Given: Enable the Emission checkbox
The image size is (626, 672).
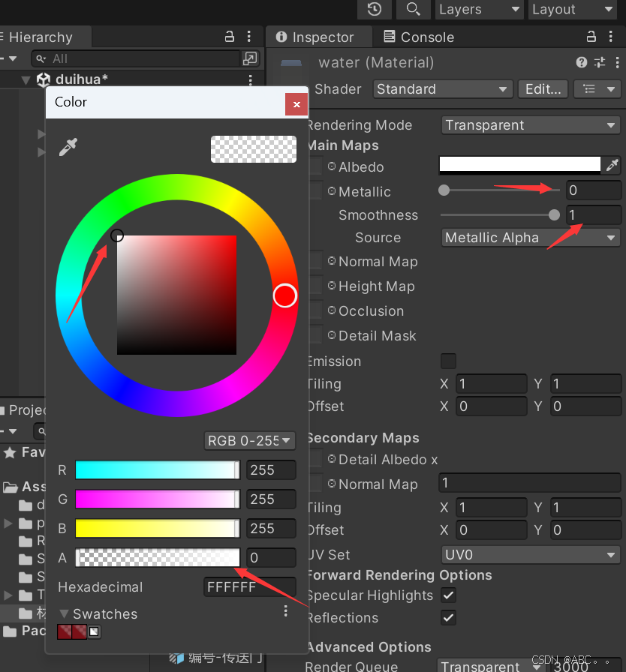Looking at the screenshot, I should 448,361.
